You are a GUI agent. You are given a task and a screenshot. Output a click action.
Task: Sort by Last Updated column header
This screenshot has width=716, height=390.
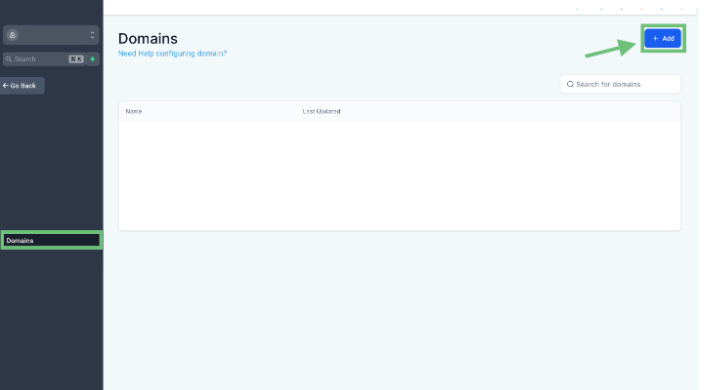tap(321, 111)
